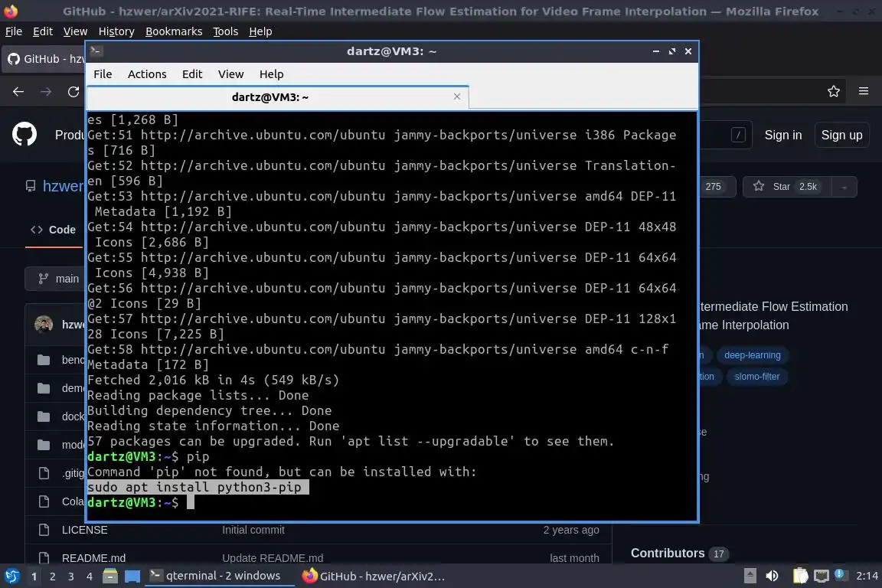Click the 'Fetched 2,016 kB in 4s' line
Viewport: 882px width, 588px height.
213,380
